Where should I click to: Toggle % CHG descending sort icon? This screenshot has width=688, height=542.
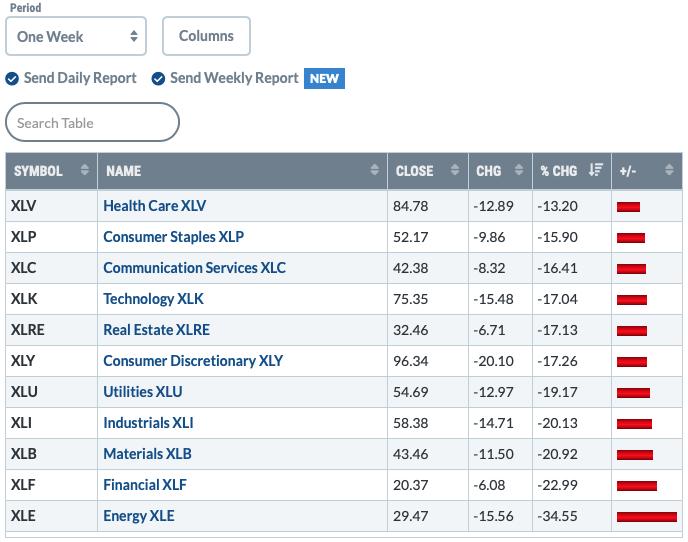[x=596, y=169]
